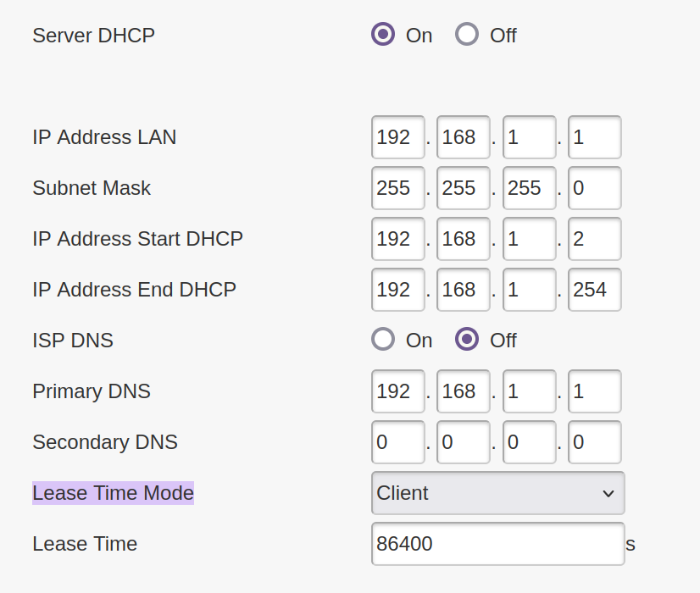This screenshot has height=593, width=700.
Task: Click third octet of IP Address End DHCP
Action: point(529,290)
